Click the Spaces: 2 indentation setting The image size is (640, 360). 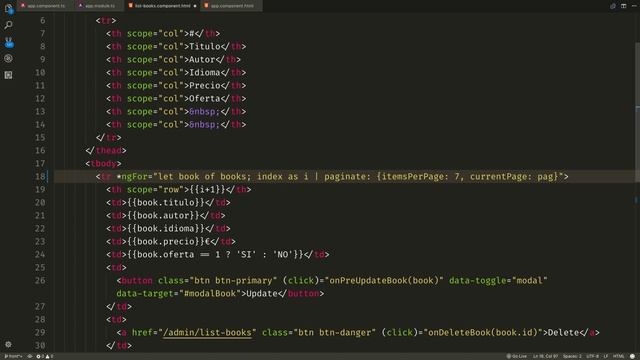[x=572, y=356]
